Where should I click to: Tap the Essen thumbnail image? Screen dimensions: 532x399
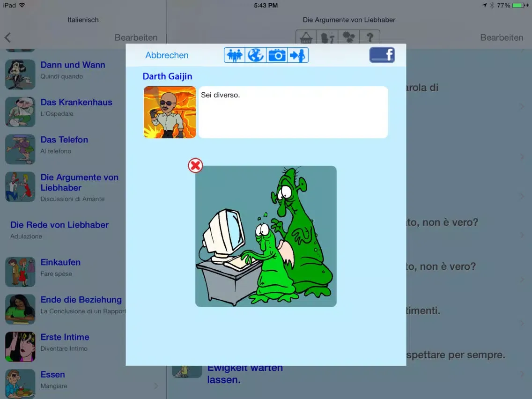click(x=20, y=384)
